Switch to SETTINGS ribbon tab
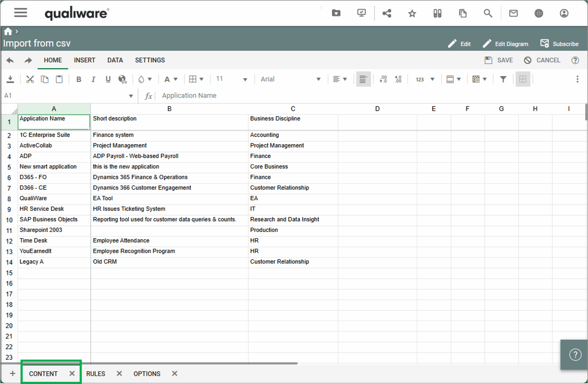Screen dimensions: 588x384 [150, 60]
